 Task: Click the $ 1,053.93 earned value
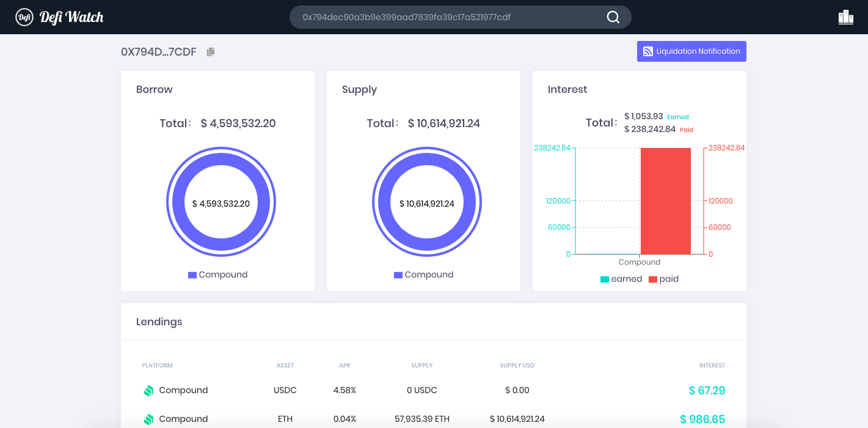click(644, 116)
